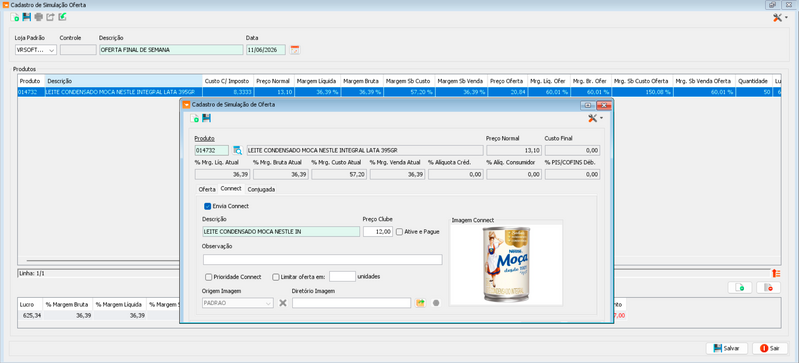Click X icon to clear image origin
The height and width of the screenshot is (363, 799).
[283, 303]
